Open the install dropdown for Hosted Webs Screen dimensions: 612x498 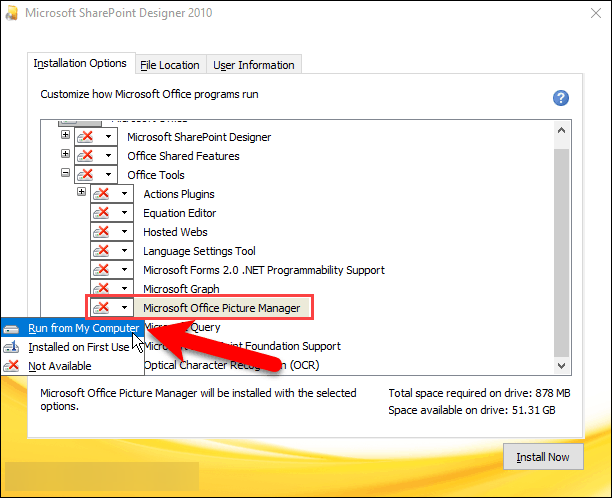pyautogui.click(x=125, y=232)
